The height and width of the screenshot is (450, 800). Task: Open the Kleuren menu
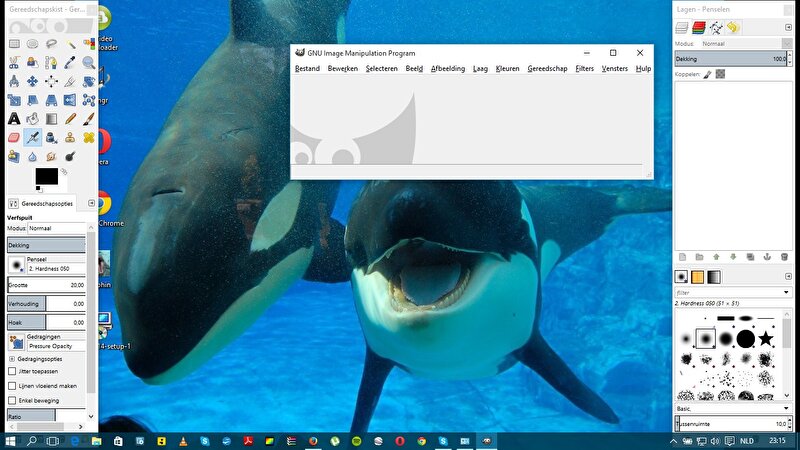point(507,68)
